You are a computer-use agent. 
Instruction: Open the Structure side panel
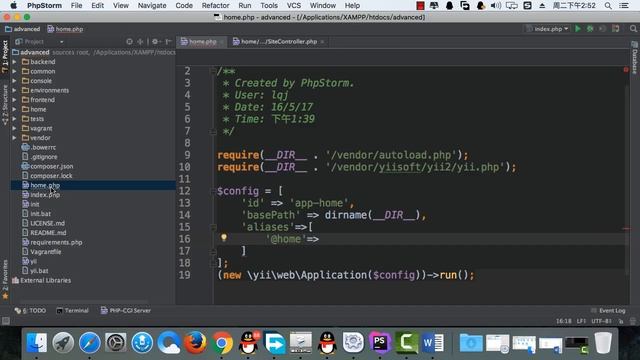[5, 105]
